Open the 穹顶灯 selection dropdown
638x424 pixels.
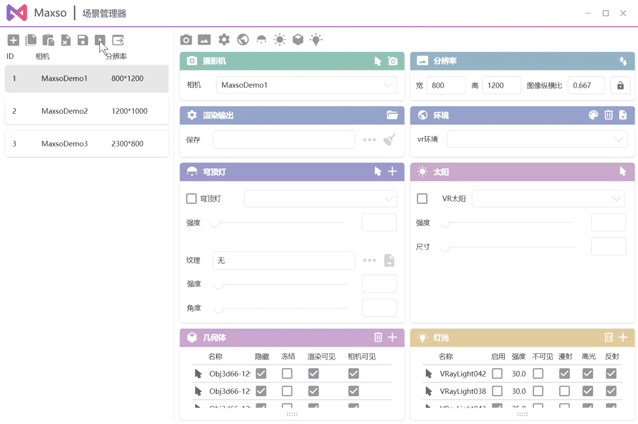pos(321,199)
